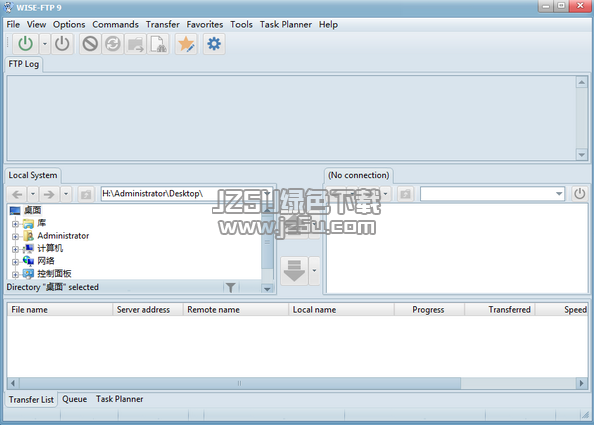Click the Abort circle-slash toolbar icon
Screen dimensions: 594x425
click(90, 44)
